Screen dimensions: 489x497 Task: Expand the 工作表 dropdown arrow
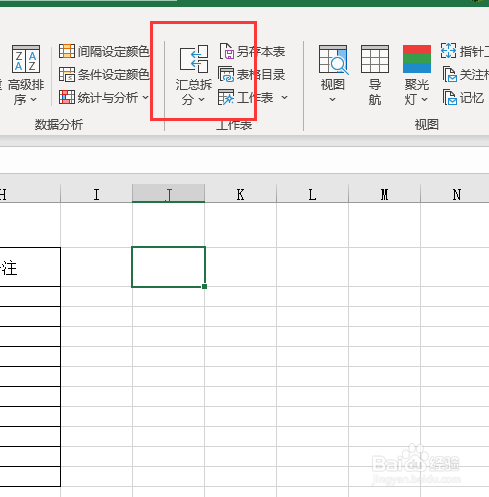coord(284,98)
